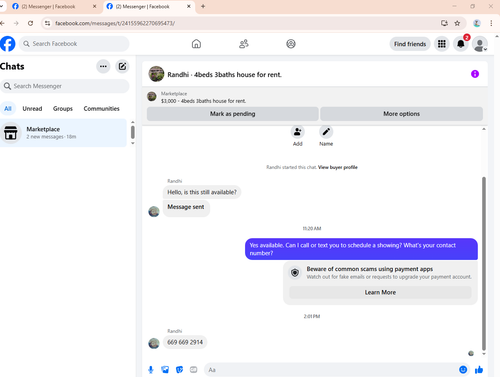This screenshot has height=377, width=500.
Task: Open the emoji picker icon
Action: (x=463, y=369)
